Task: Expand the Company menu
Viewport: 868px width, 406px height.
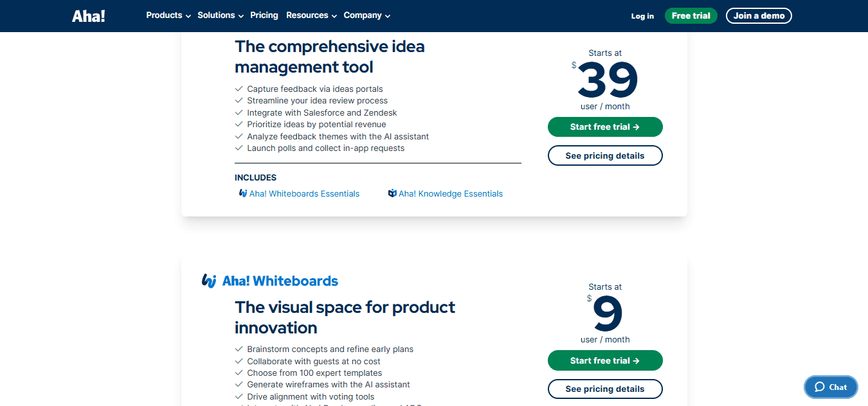Action: click(x=366, y=15)
